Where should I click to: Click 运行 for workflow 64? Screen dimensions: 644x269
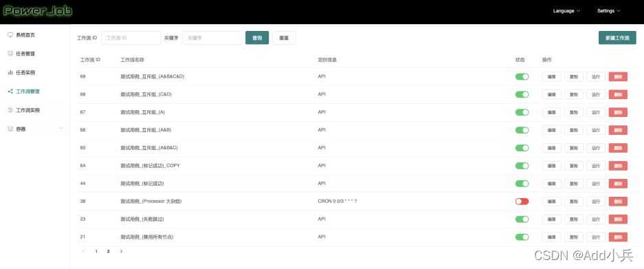click(x=596, y=166)
